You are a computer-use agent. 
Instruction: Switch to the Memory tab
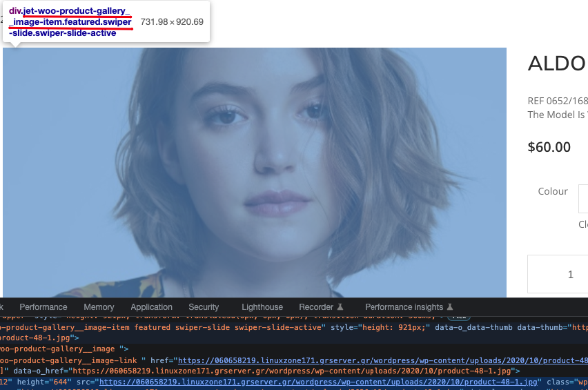pos(99,307)
